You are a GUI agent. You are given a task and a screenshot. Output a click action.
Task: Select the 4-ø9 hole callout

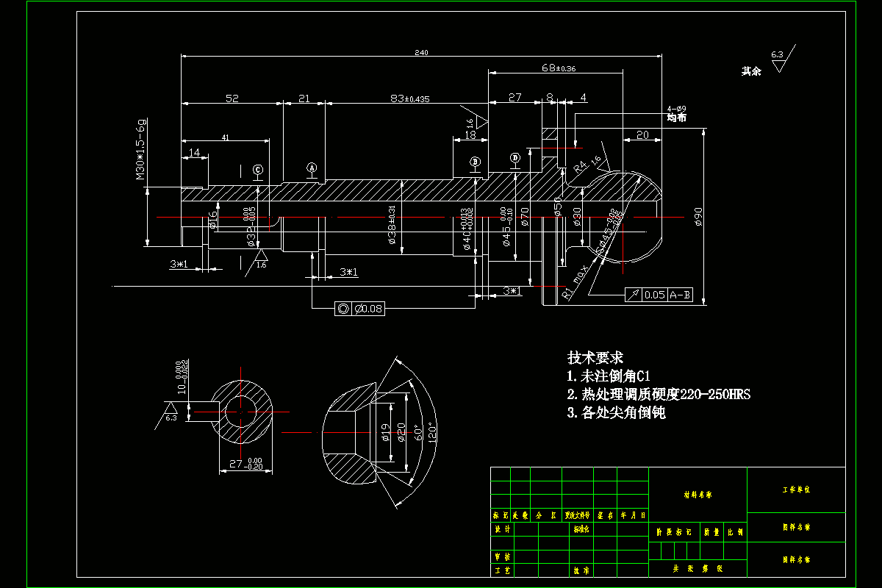[x=675, y=108]
